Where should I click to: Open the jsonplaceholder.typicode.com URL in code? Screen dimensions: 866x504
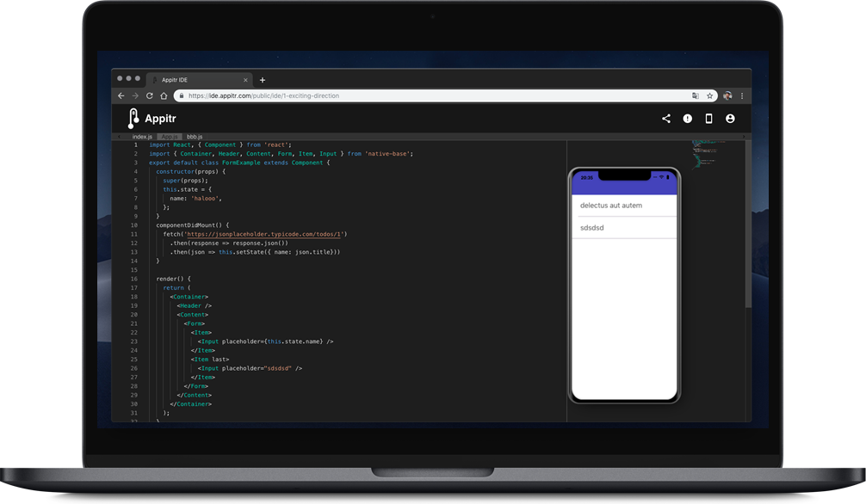[x=264, y=234]
